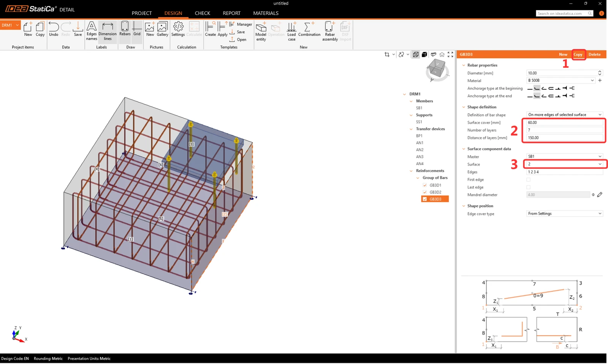Click the Search on ideastatica.com box

click(564, 13)
